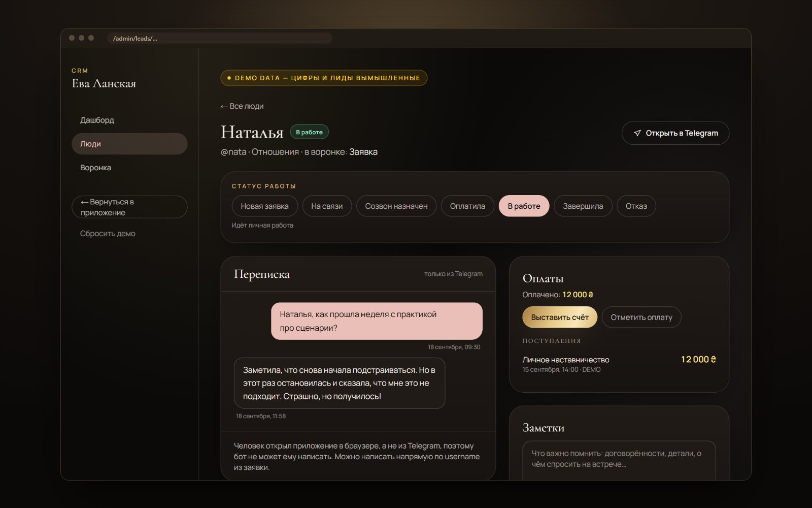Click the Ева Ланская CRM title
812x508 pixels.
click(x=104, y=83)
